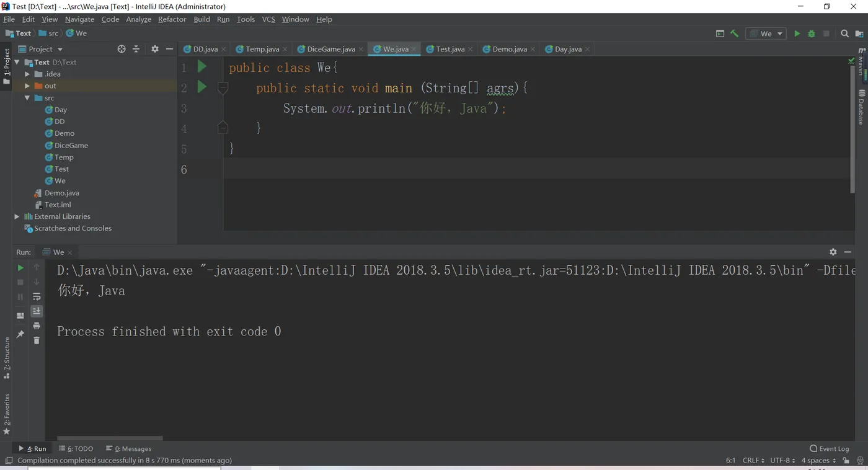The height and width of the screenshot is (470, 868).
Task: Open the Event Log
Action: (x=830, y=448)
